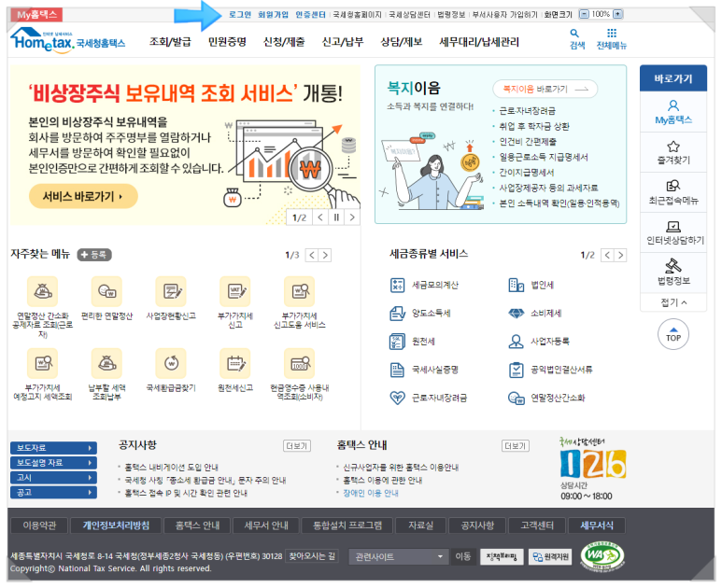722x588 pixels.
Task: Open 편리한 연말정산 icon
Action: pos(106,291)
